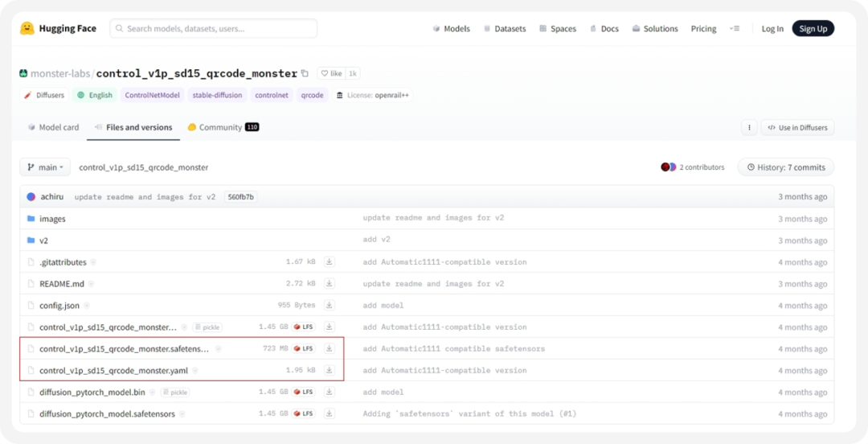Screen dimensions: 868x444
Task: Download diffusion_pytorch_model.safetensors
Action: pos(330,413)
